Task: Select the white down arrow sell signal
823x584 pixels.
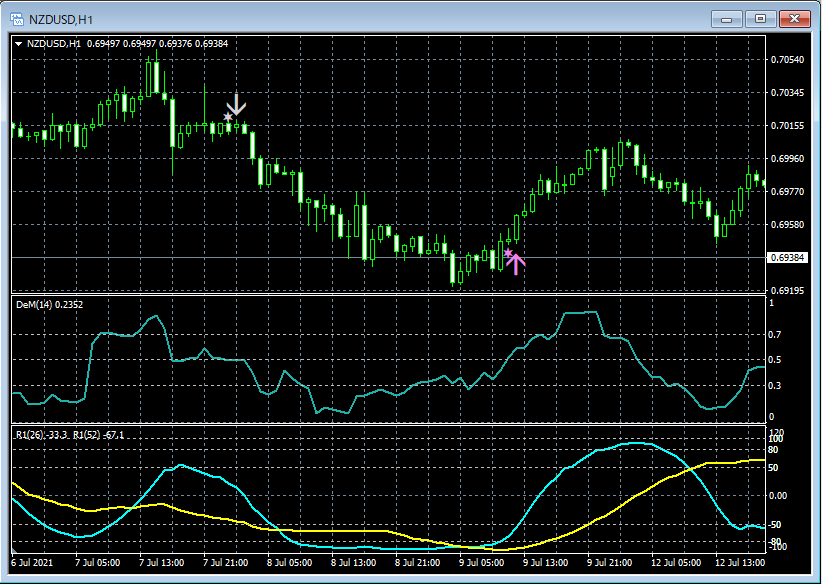Action: pos(237,104)
